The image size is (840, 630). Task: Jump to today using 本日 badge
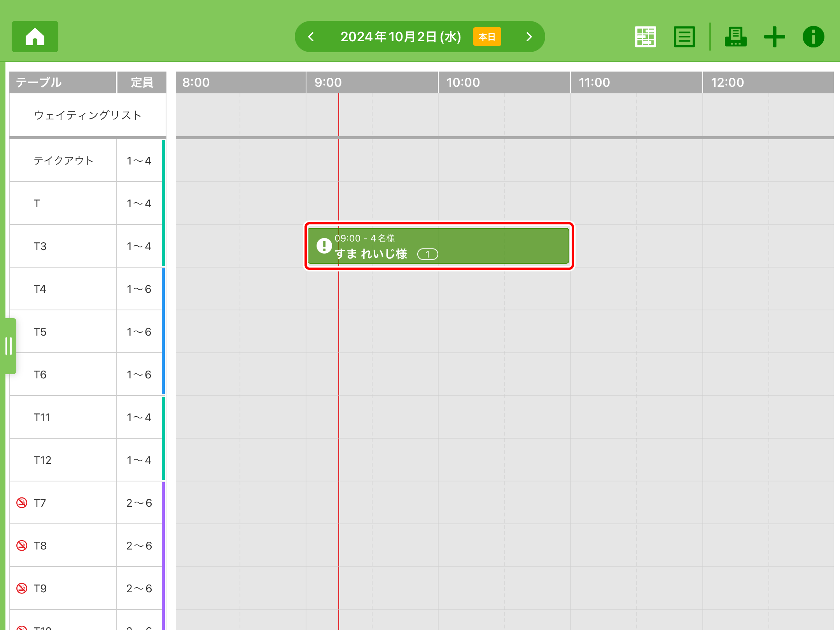pos(487,37)
